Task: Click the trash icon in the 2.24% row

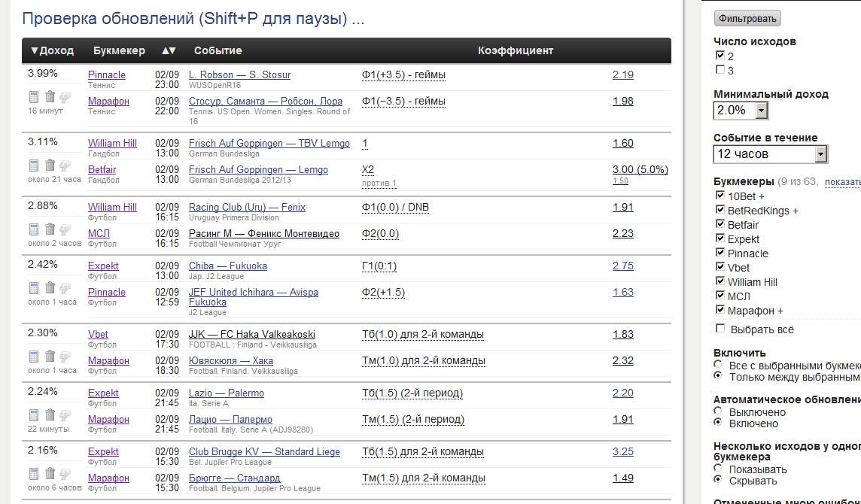Action: 50,415
